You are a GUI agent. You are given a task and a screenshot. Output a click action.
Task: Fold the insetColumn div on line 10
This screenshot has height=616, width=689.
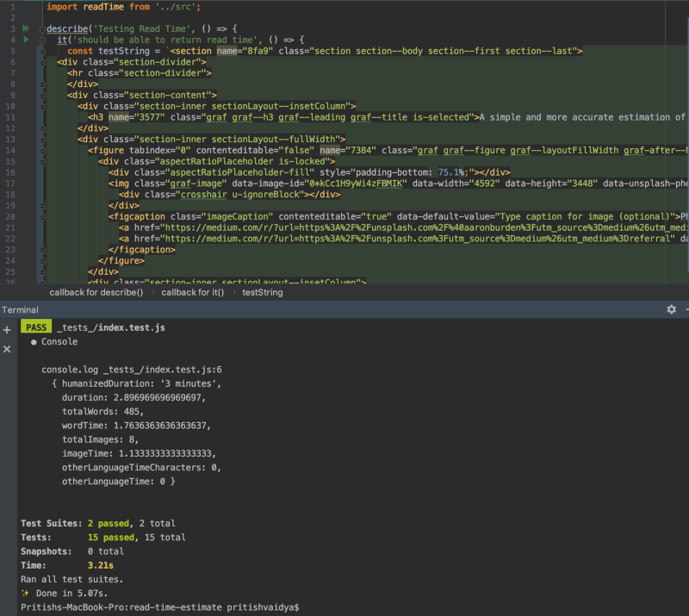click(42, 107)
